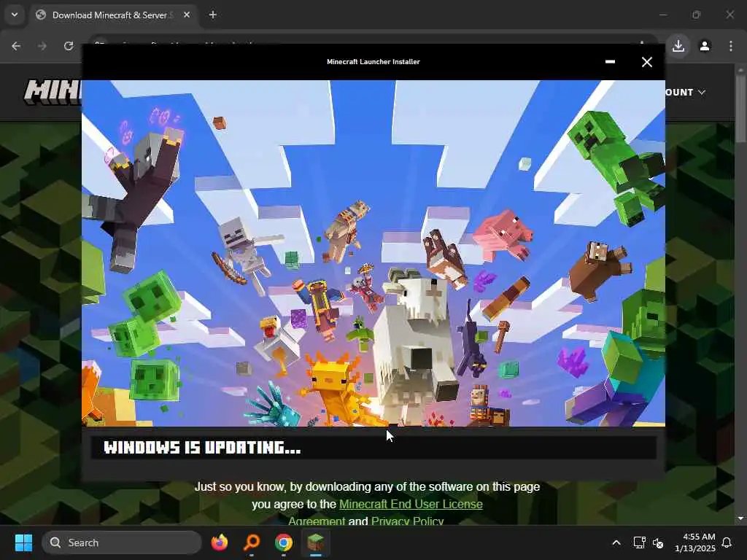Image resolution: width=747 pixels, height=560 pixels.
Task: Open the Chrome profile icon
Action: (x=705, y=46)
